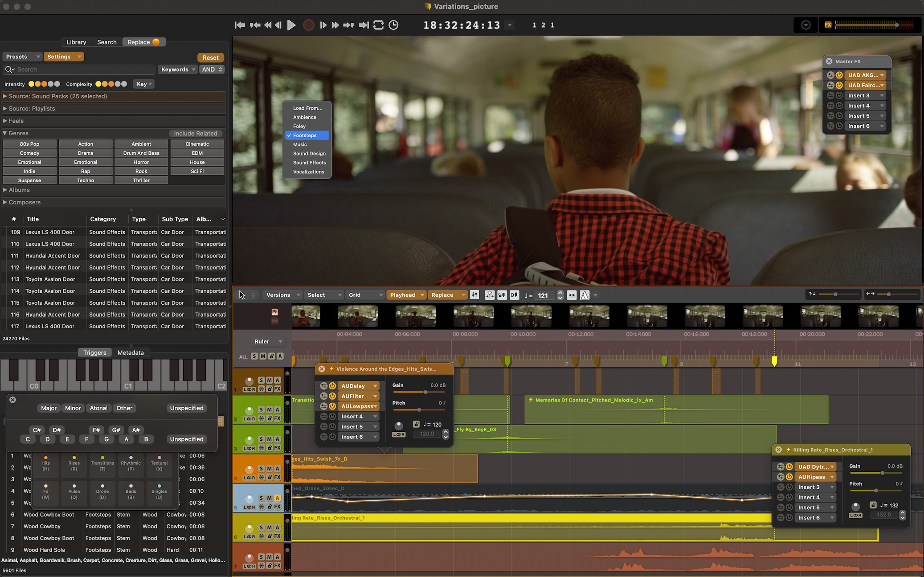This screenshot has width=924, height=577.
Task: Click the snap-to-marker Y icon in toolbar
Action: point(489,295)
